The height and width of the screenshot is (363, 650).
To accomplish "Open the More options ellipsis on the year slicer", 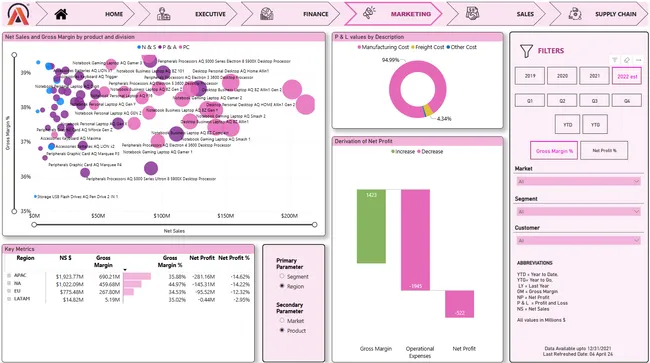I will tap(638, 60).
